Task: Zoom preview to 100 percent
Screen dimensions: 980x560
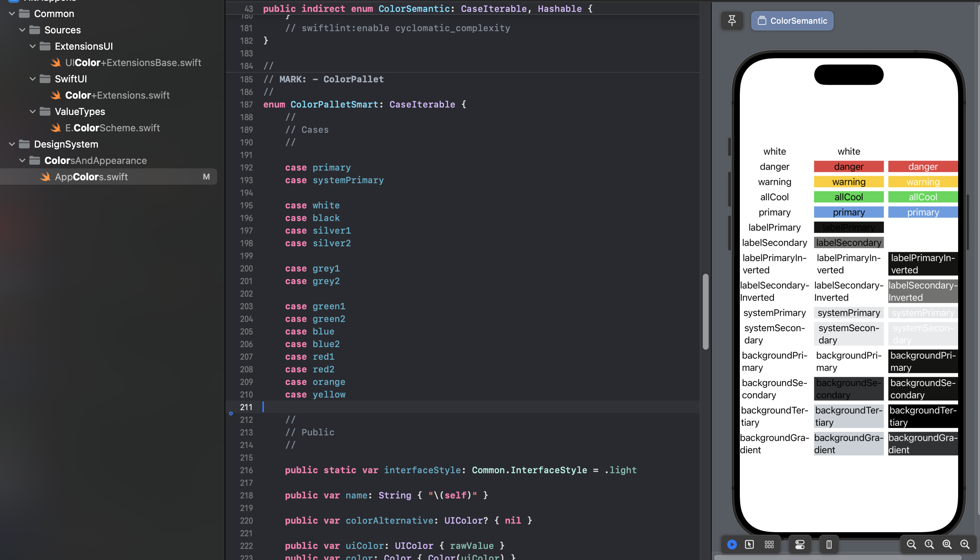Action: [x=929, y=544]
